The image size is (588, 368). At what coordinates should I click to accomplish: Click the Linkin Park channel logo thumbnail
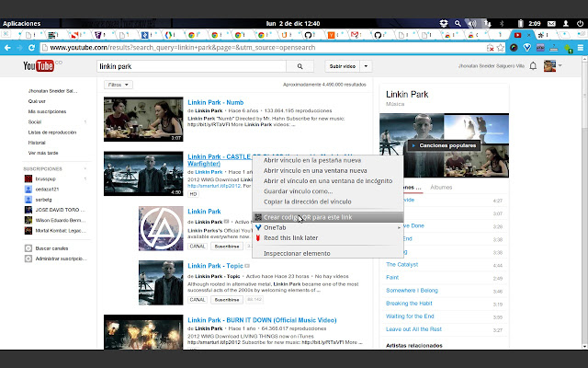click(161, 228)
